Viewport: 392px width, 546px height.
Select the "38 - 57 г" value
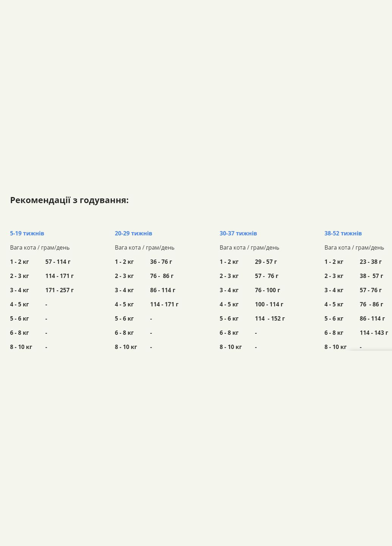[371, 276]
